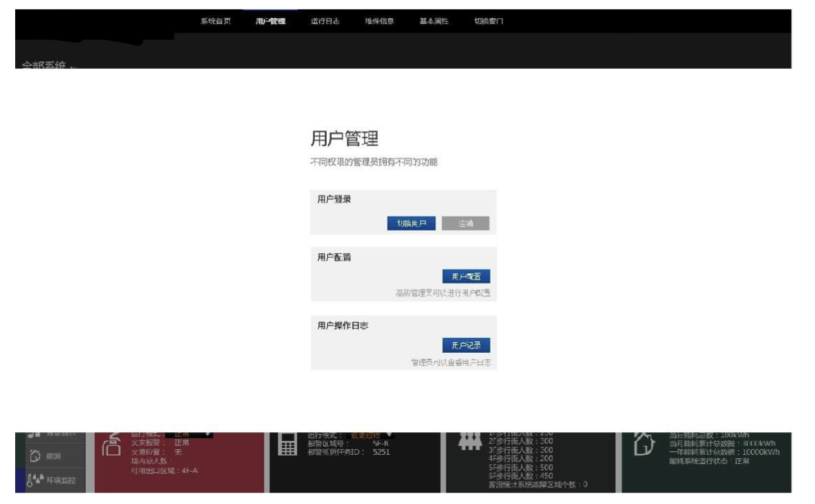Click the 用户登录 section label
The height and width of the screenshot is (504, 815).
(x=334, y=199)
